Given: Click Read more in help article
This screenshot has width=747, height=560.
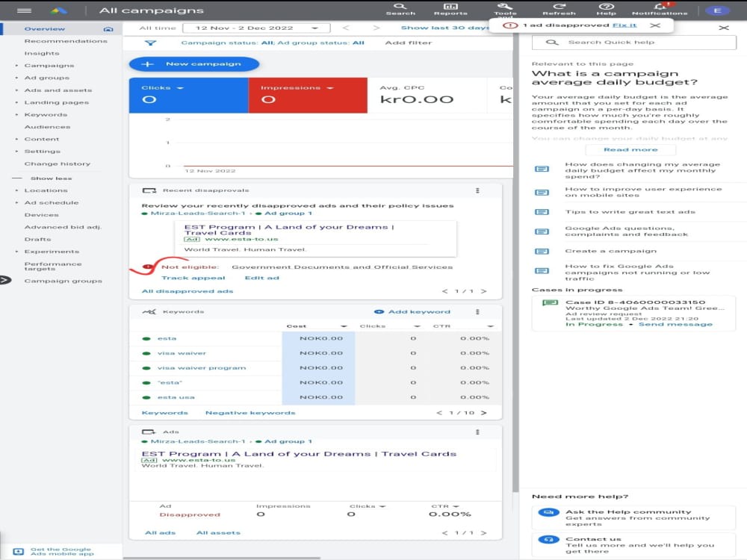Looking at the screenshot, I should click(630, 149).
